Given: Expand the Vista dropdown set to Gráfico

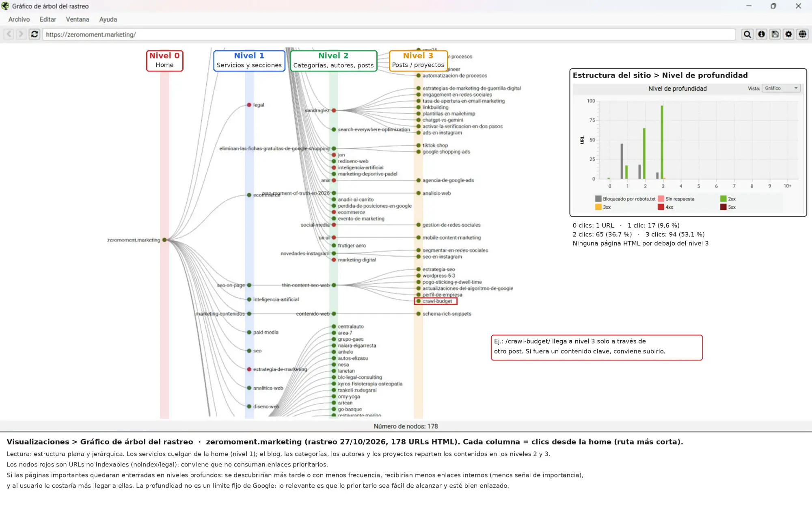Looking at the screenshot, I should tap(781, 88).
